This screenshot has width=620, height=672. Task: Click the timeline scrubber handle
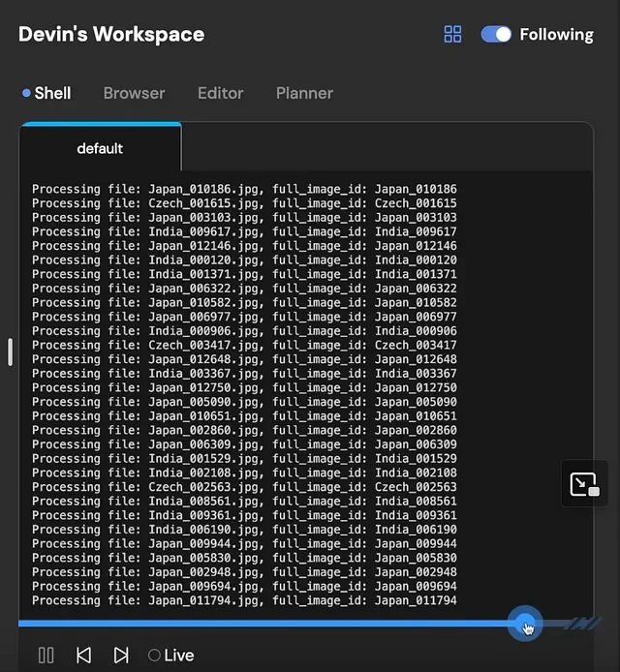(x=525, y=624)
